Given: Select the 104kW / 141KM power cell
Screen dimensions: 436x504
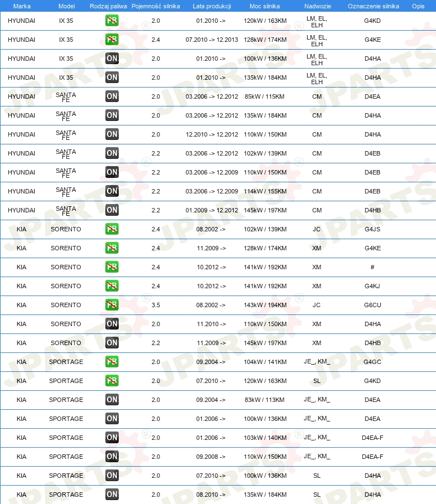Looking at the screenshot, I should click(x=265, y=362).
